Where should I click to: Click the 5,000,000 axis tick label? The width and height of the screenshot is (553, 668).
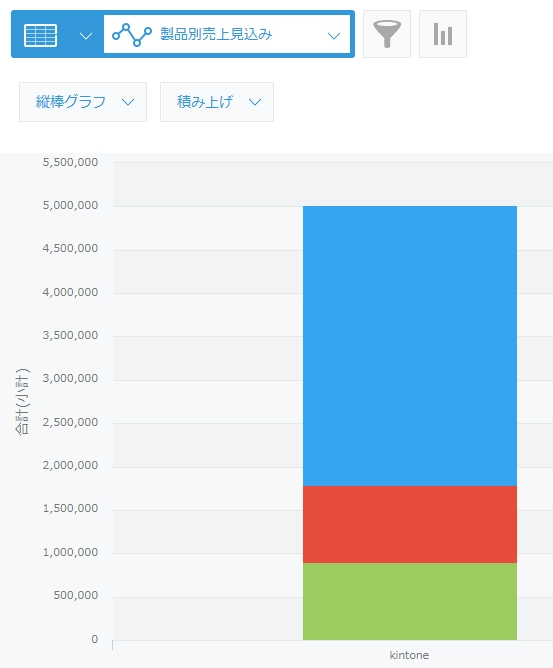[70, 205]
